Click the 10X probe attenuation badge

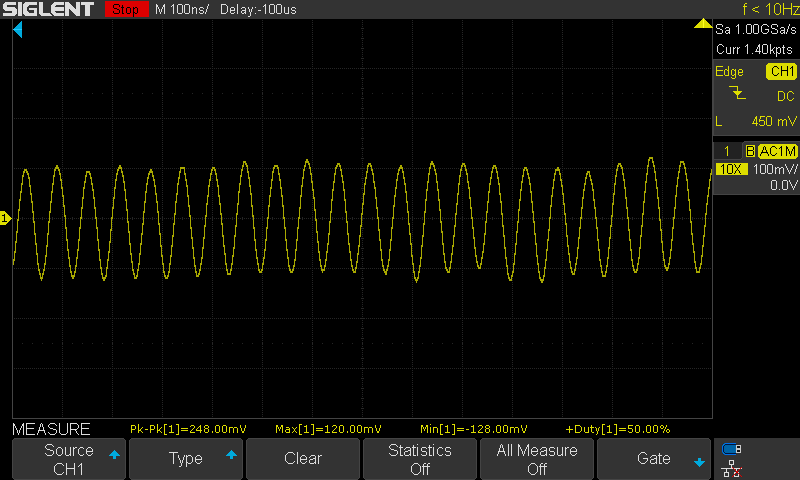tap(731, 169)
